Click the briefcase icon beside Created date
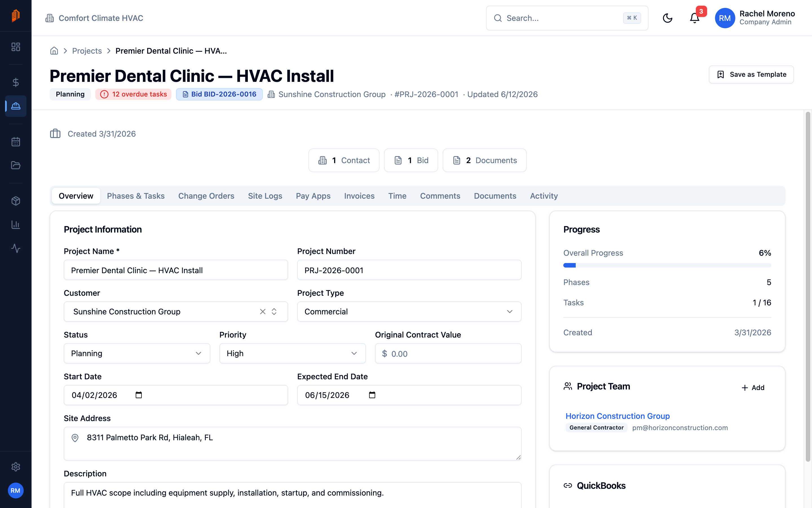This screenshot has height=508, width=812. point(55,134)
